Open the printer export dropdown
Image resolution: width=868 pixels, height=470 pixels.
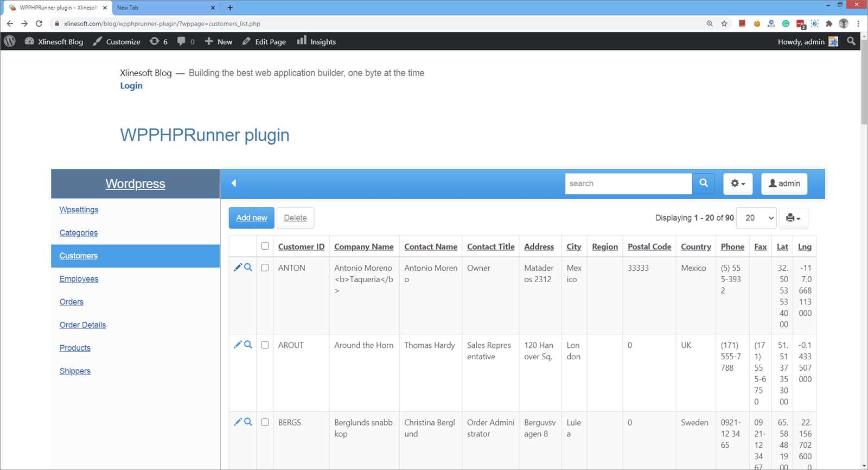click(x=794, y=218)
